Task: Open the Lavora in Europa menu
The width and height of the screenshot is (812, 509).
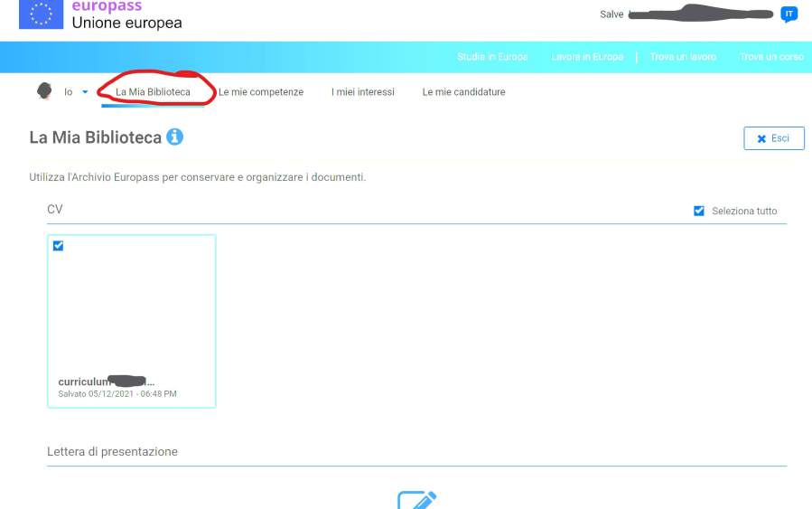Action: point(587,57)
